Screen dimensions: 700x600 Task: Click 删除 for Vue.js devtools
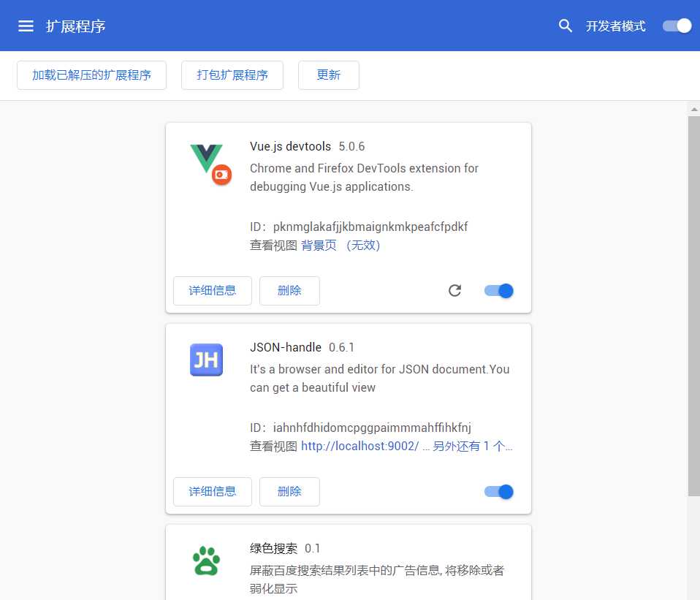coord(289,291)
